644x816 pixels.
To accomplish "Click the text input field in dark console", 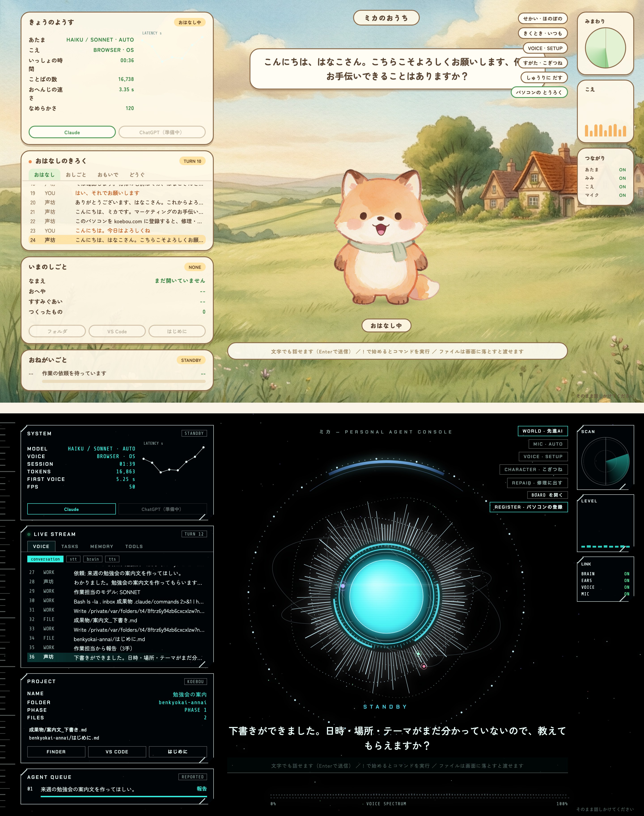I will 397,766.
